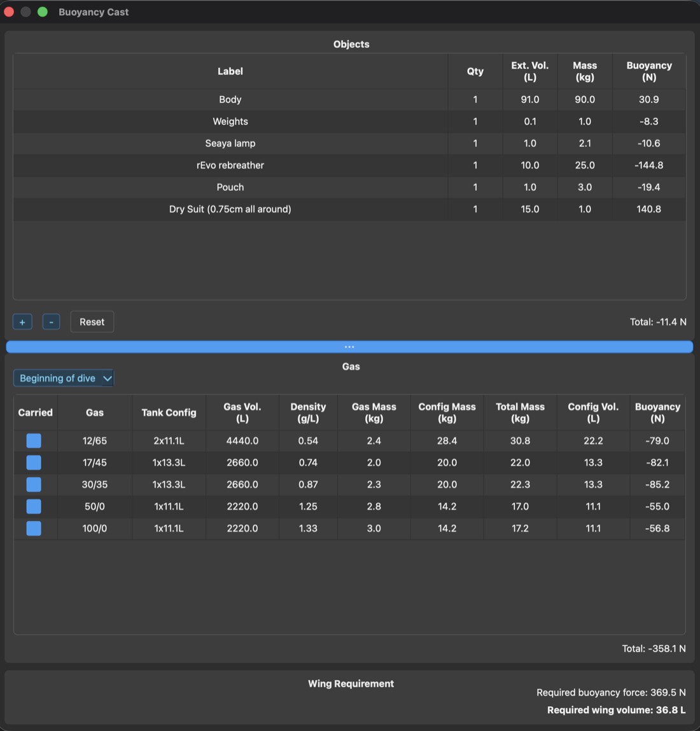
Task: Click the 1.33 density cell
Action: tap(308, 528)
